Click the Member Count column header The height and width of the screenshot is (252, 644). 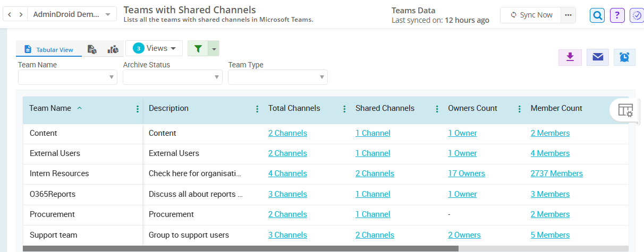(556, 108)
